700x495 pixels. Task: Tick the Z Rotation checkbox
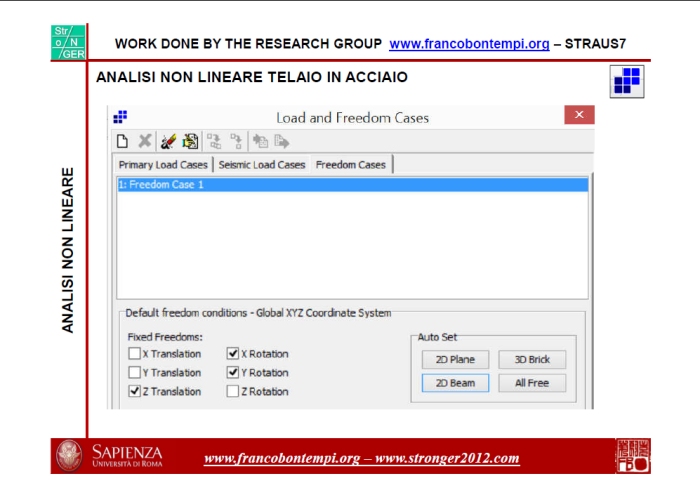(x=233, y=392)
